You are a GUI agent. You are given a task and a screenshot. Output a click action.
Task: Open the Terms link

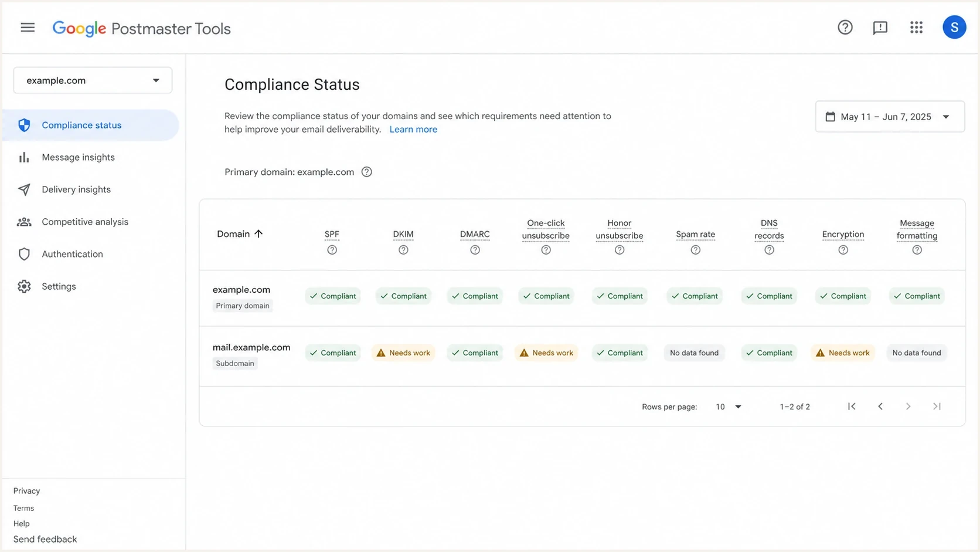(x=23, y=508)
